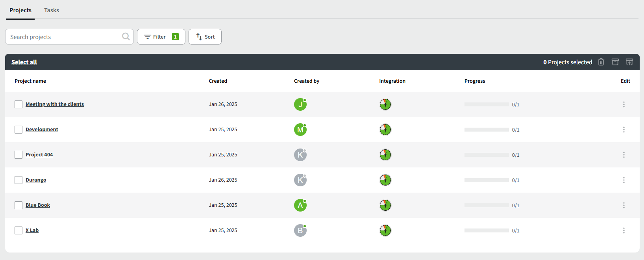Open the Sort options
The width and height of the screenshot is (644, 260).
pos(205,37)
